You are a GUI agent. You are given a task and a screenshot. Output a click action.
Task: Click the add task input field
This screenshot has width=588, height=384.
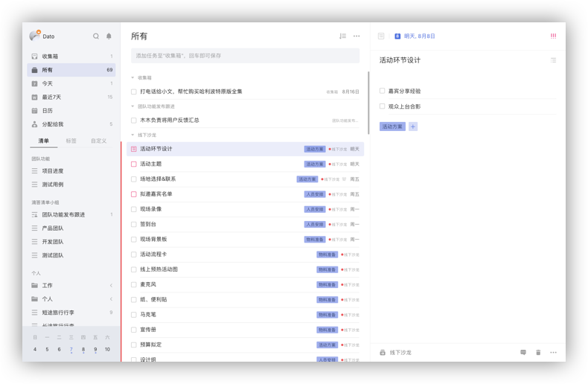(x=246, y=56)
